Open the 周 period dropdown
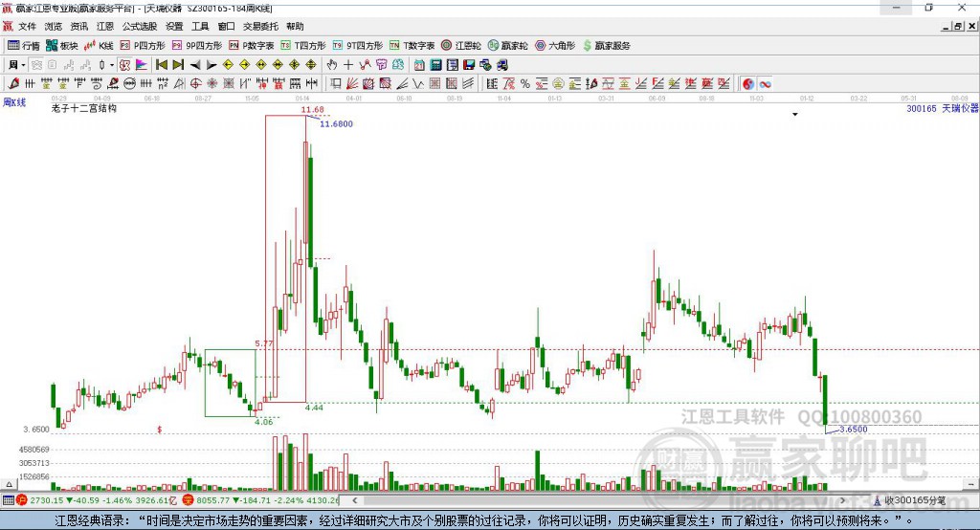 click(15, 65)
